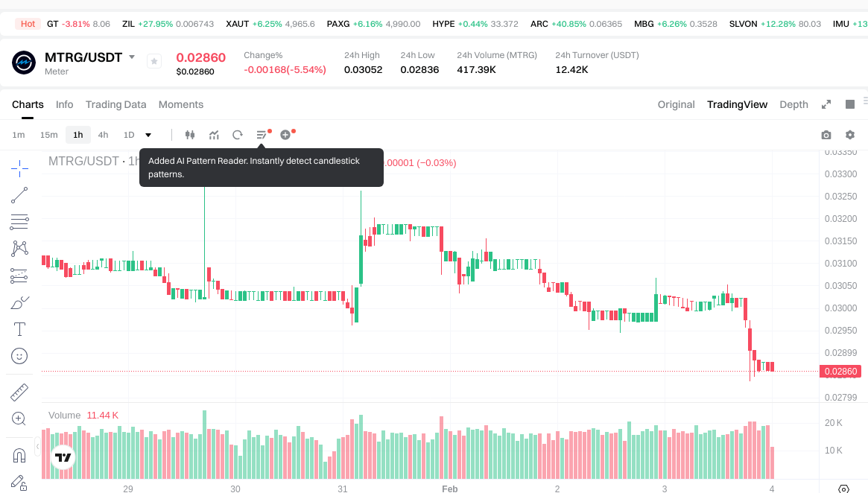Open the emoji sticker tool

(19, 356)
